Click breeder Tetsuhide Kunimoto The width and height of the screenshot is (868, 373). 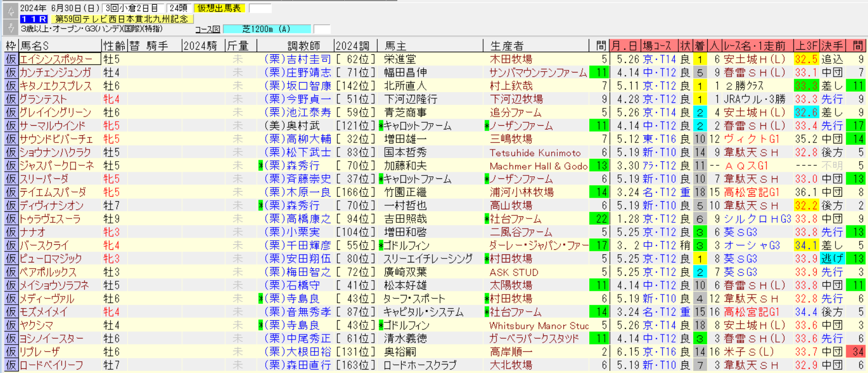[x=535, y=152]
